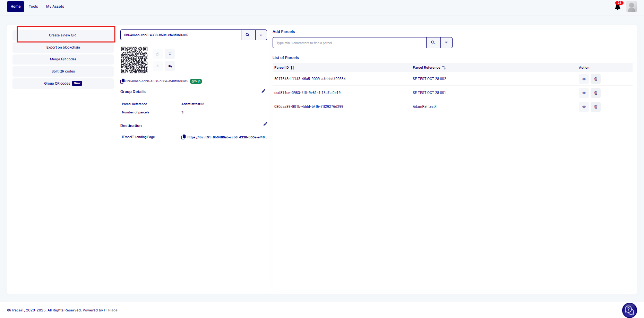
Task: View parcel SE TEST OCT 28 002
Action: pos(584,79)
